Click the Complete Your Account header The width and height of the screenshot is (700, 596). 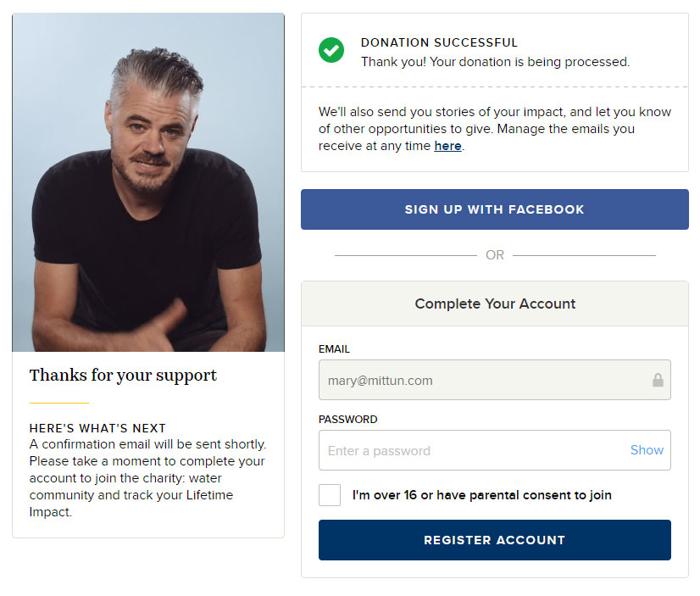[x=495, y=304]
